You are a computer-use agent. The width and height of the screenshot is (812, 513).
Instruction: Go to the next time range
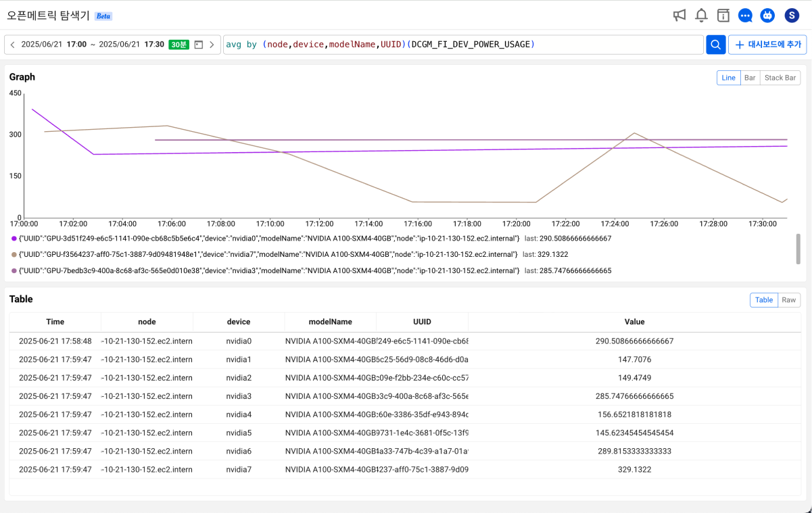click(x=212, y=45)
